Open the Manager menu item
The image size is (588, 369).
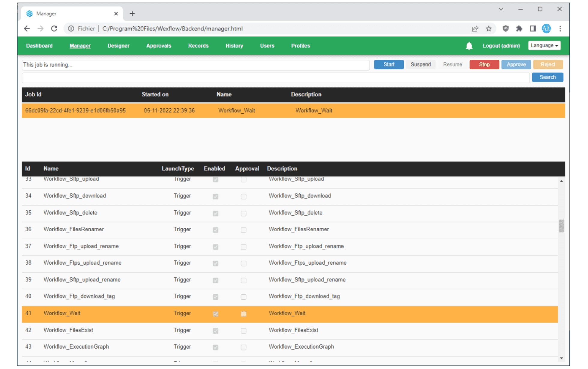point(80,46)
